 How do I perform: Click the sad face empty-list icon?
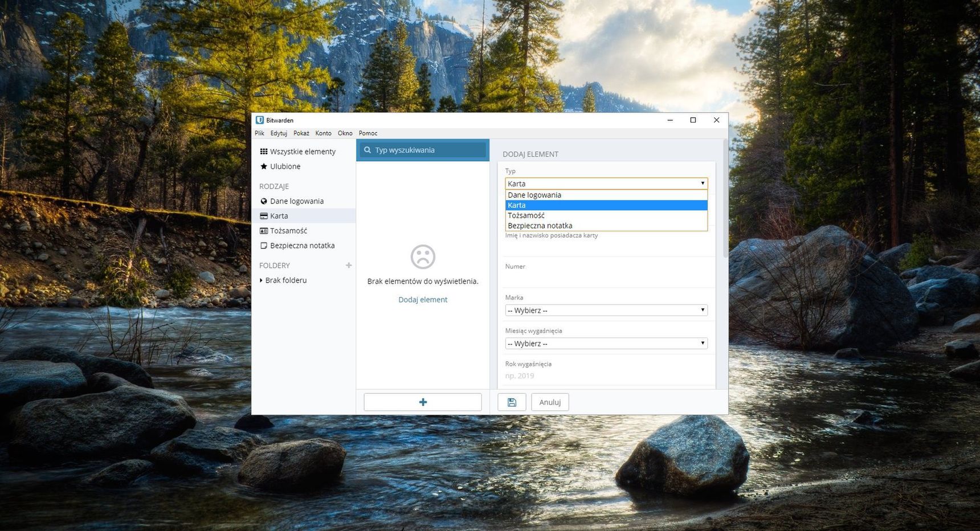[423, 257]
